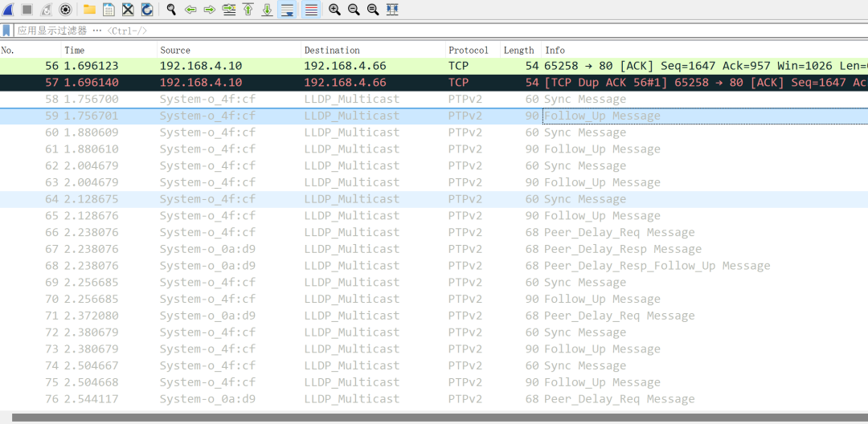
Task: Close the current capture file
Action: tap(128, 10)
